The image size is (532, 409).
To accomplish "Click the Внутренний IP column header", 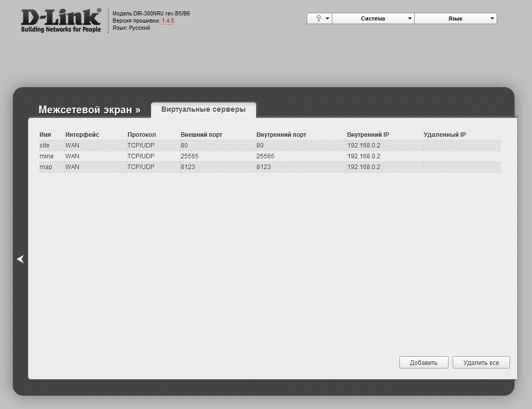I will (x=368, y=135).
